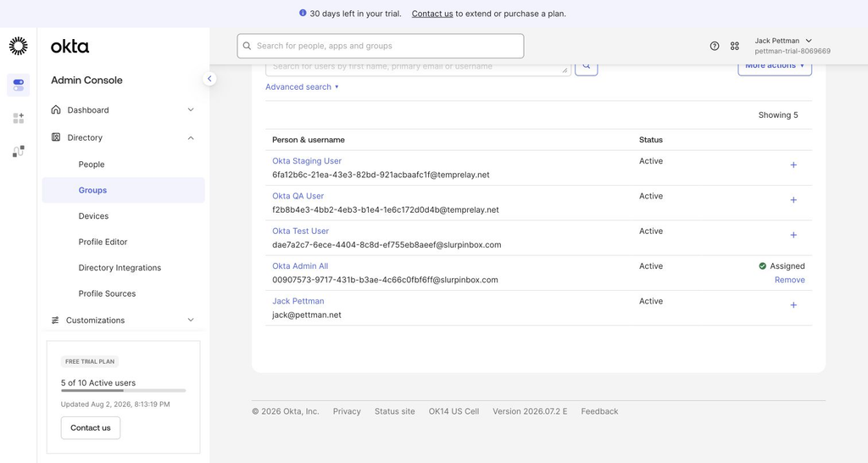Click the trial info icon in banner

(x=303, y=13)
